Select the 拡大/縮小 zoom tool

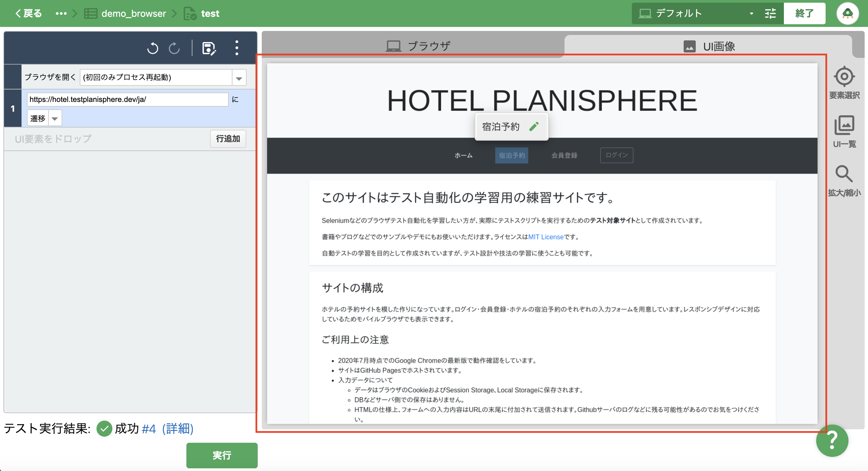coord(844,175)
